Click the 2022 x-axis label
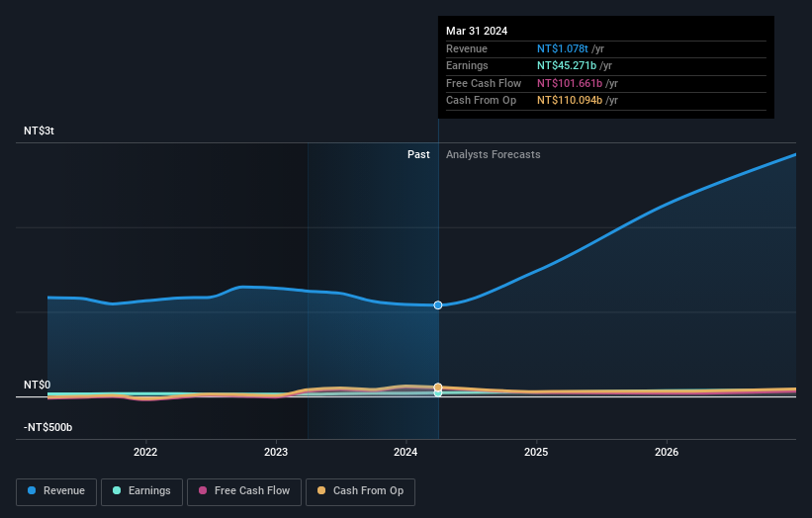Screen dimensions: 812x518 pos(145,452)
